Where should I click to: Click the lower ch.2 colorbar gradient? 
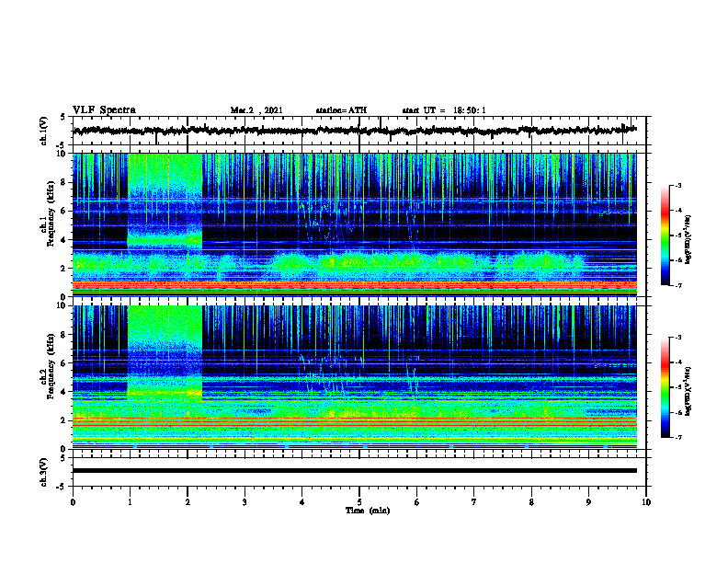coord(665,387)
